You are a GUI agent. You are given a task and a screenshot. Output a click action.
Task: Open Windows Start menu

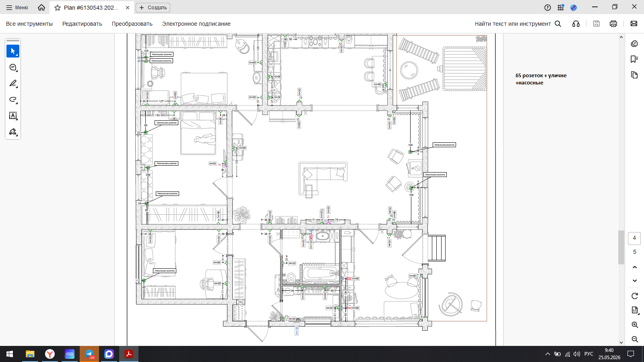(x=10, y=354)
